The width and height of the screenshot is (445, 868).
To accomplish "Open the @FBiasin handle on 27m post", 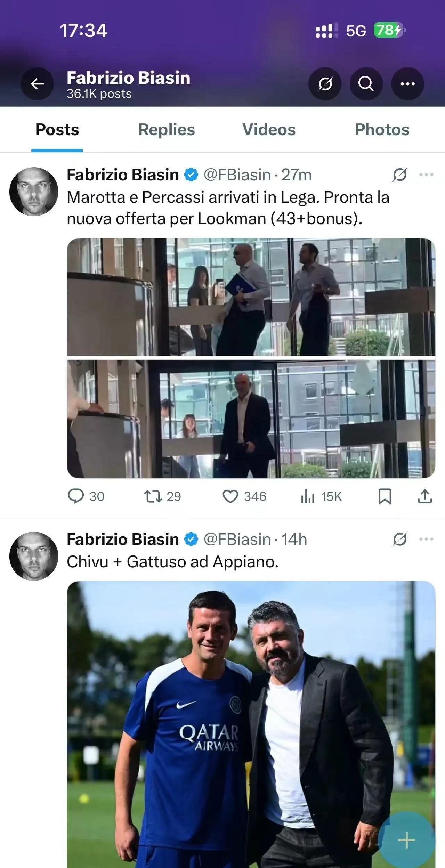I will (x=237, y=175).
